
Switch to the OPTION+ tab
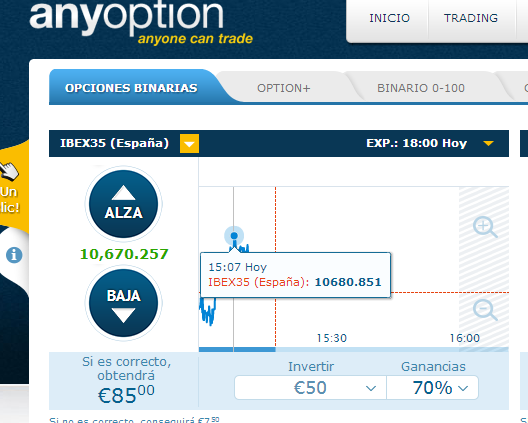pyautogui.click(x=284, y=88)
